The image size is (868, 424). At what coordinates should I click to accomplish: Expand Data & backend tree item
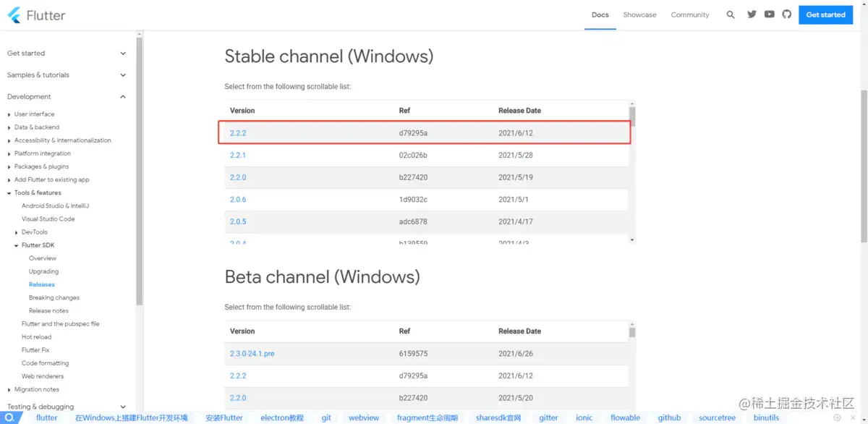[x=37, y=127]
